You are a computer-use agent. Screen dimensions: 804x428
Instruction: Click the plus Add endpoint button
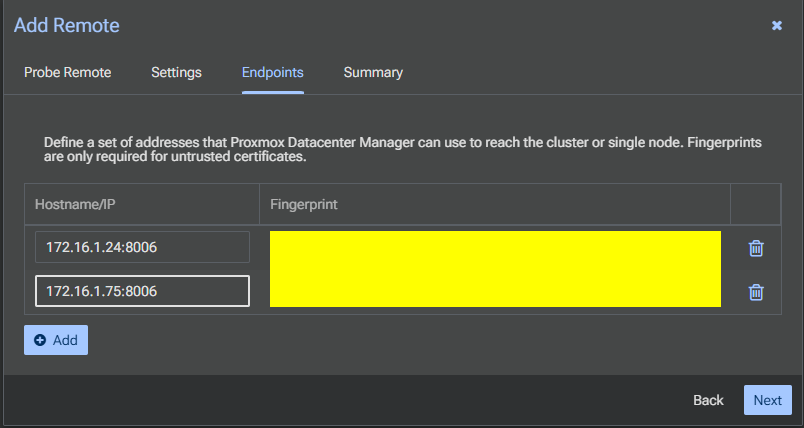point(56,340)
